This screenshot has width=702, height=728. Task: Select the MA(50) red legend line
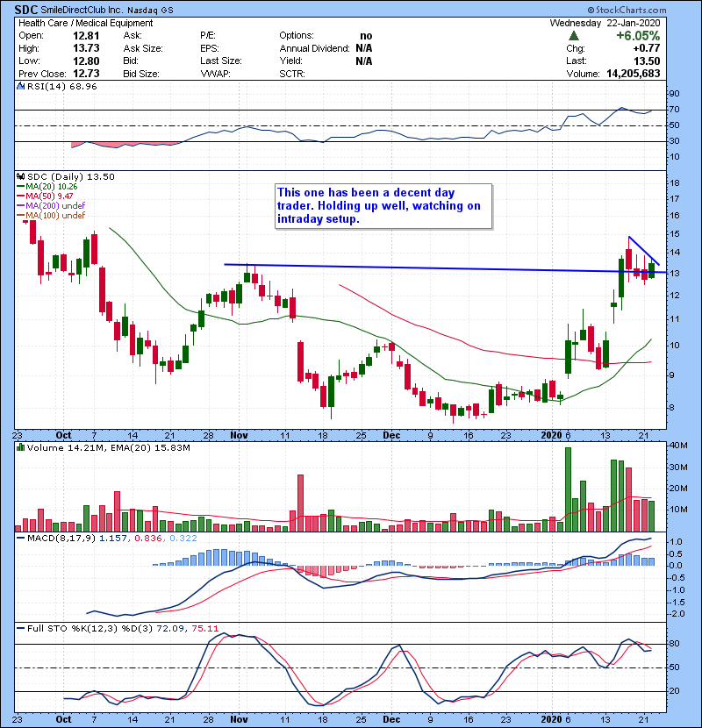(x=20, y=196)
